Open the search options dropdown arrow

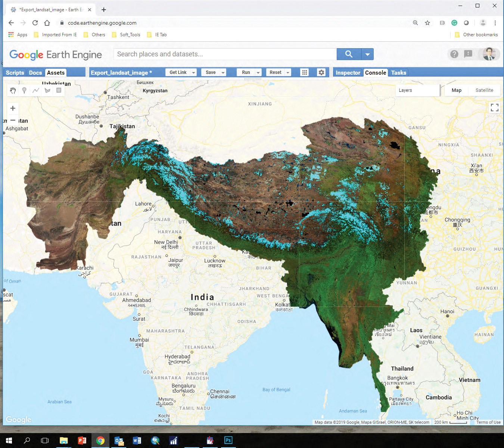(x=367, y=55)
